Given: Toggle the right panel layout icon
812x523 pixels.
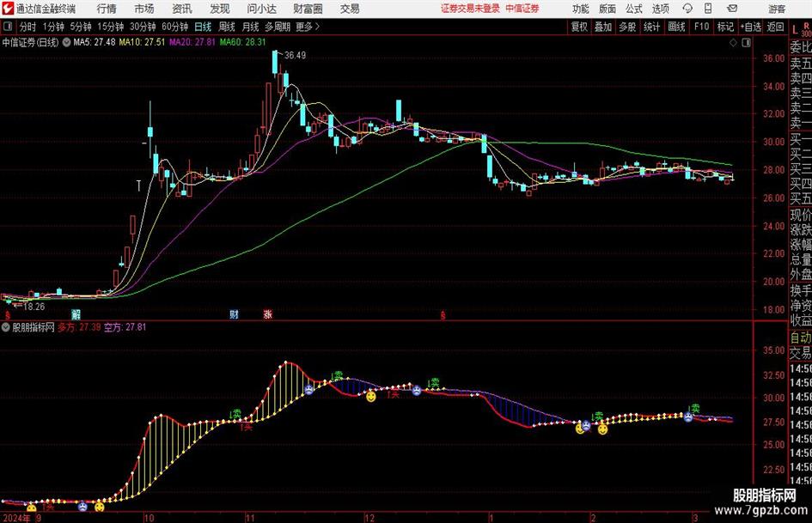Looking at the screenshot, I should [x=746, y=42].
